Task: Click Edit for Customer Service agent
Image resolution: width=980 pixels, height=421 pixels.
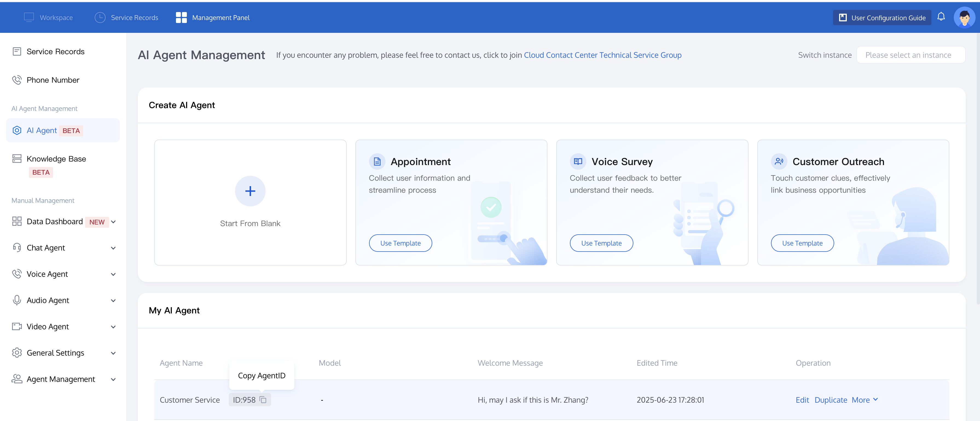Action: click(802, 400)
